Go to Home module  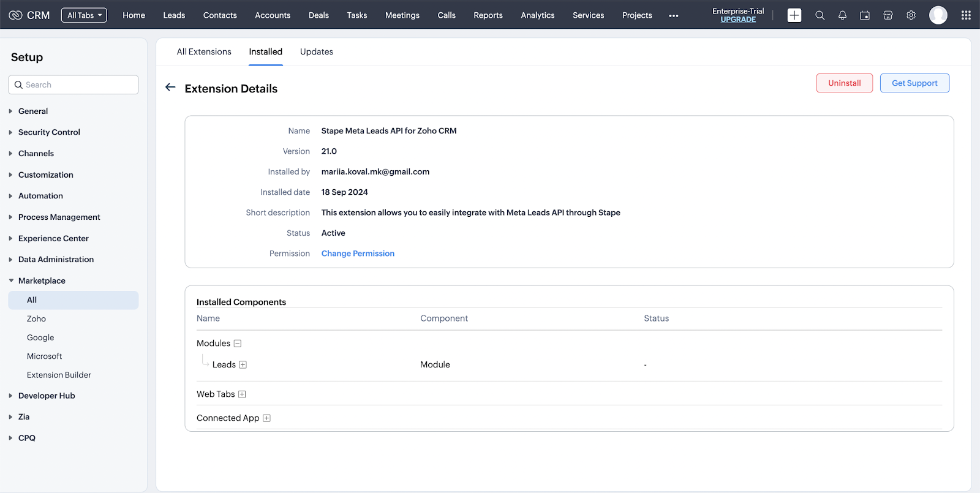134,15
